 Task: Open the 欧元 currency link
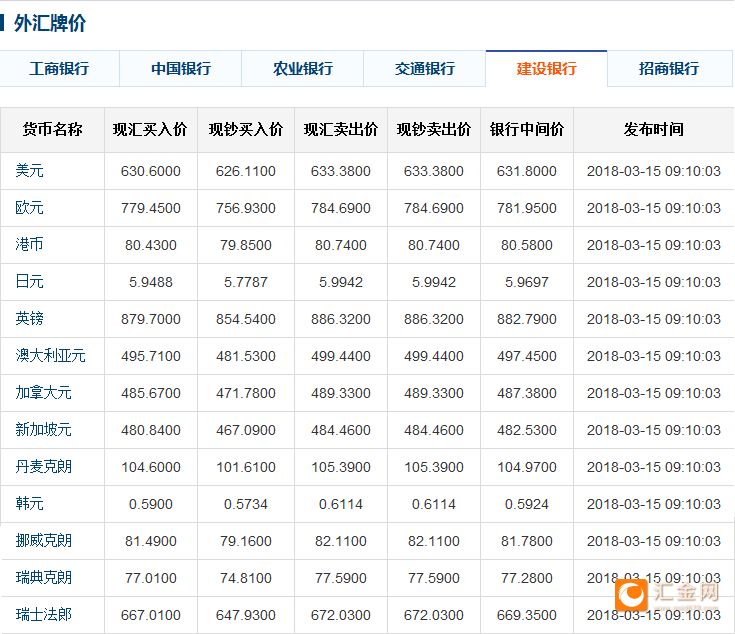(30, 208)
